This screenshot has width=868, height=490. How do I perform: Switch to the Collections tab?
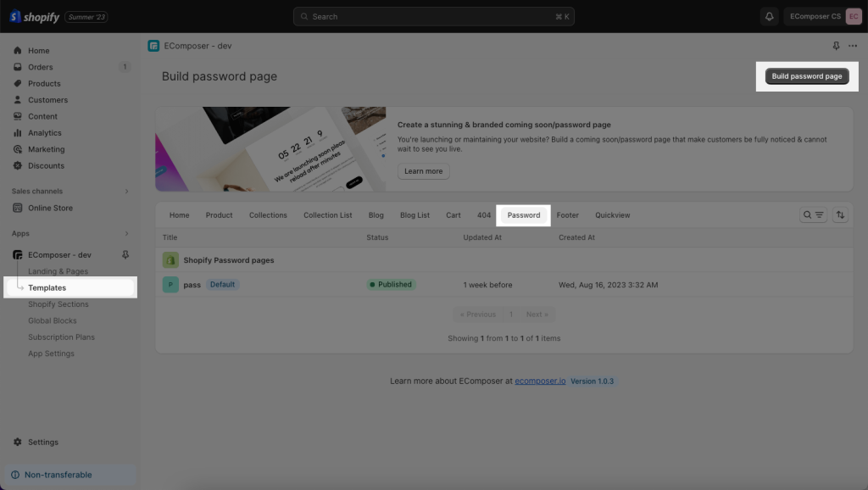click(268, 215)
